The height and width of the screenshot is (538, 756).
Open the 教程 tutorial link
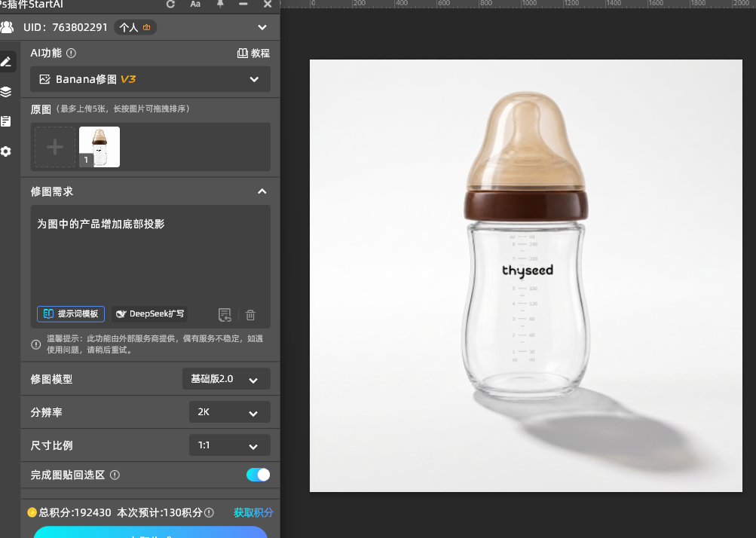[253, 53]
